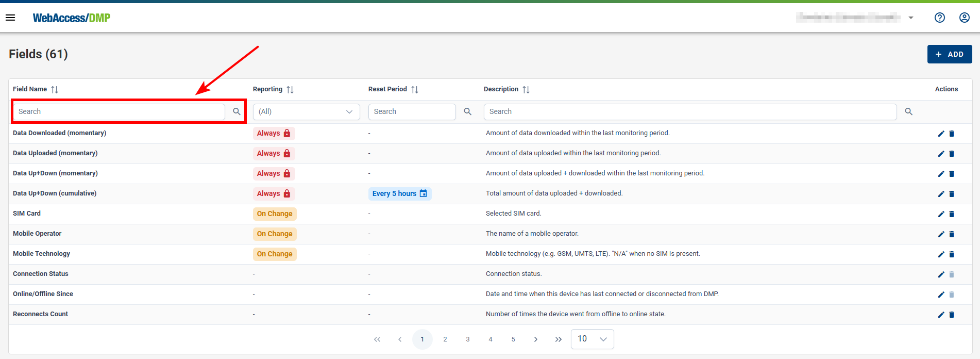This screenshot has width=980, height=359.
Task: Sort the table by Reporting column
Action: pos(290,90)
